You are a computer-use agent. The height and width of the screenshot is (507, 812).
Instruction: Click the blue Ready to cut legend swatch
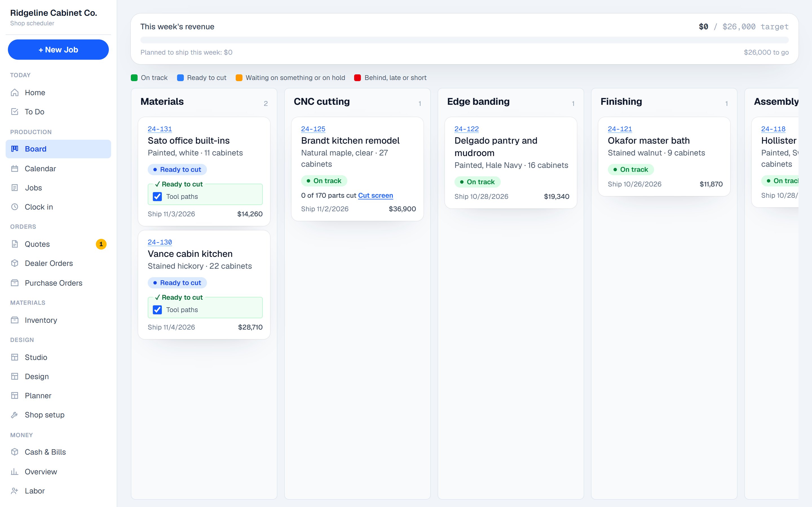[180, 78]
